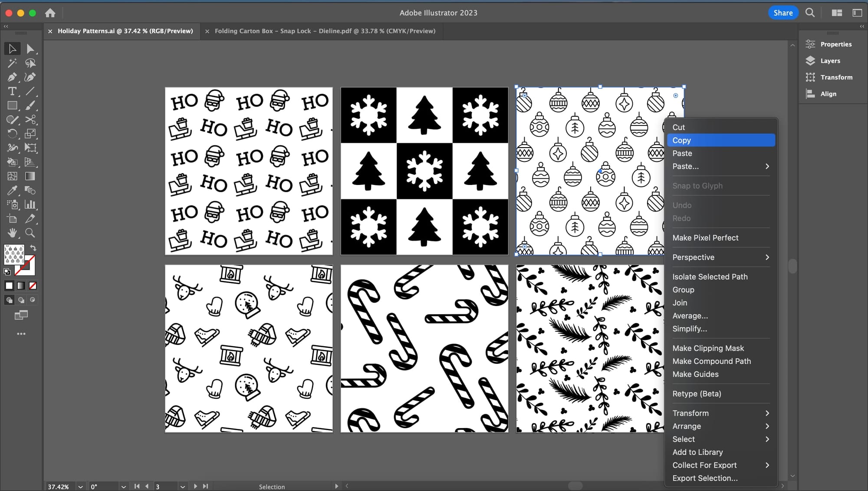This screenshot has width=868, height=491.
Task: Open rotation angle dropdown arrow
Action: tap(124, 487)
